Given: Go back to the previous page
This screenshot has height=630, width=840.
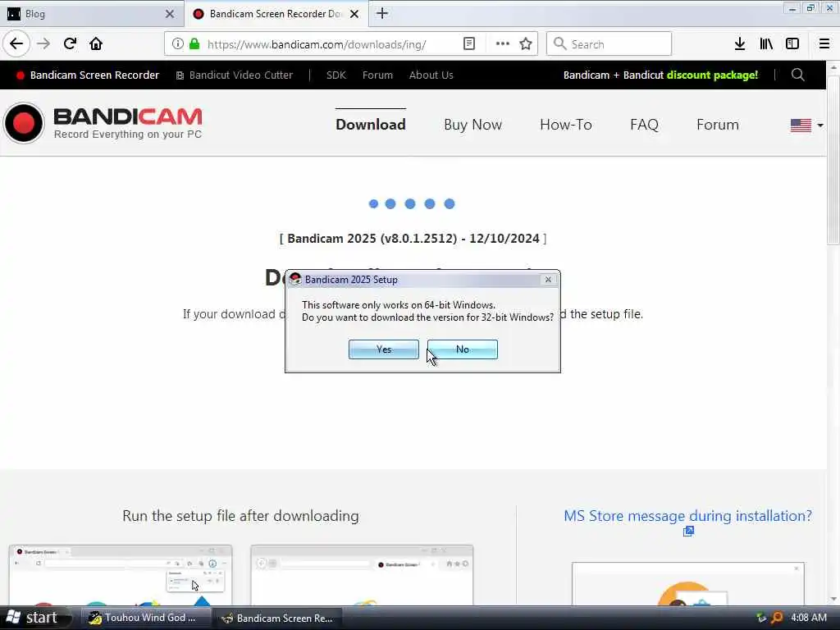Looking at the screenshot, I should pyautogui.click(x=16, y=43).
